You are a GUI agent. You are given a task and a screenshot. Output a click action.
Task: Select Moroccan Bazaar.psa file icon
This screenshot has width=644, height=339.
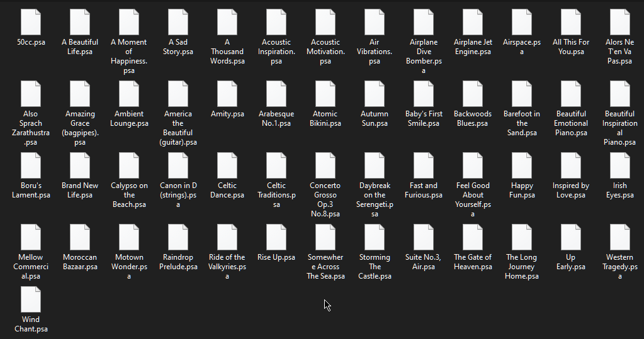(x=80, y=238)
